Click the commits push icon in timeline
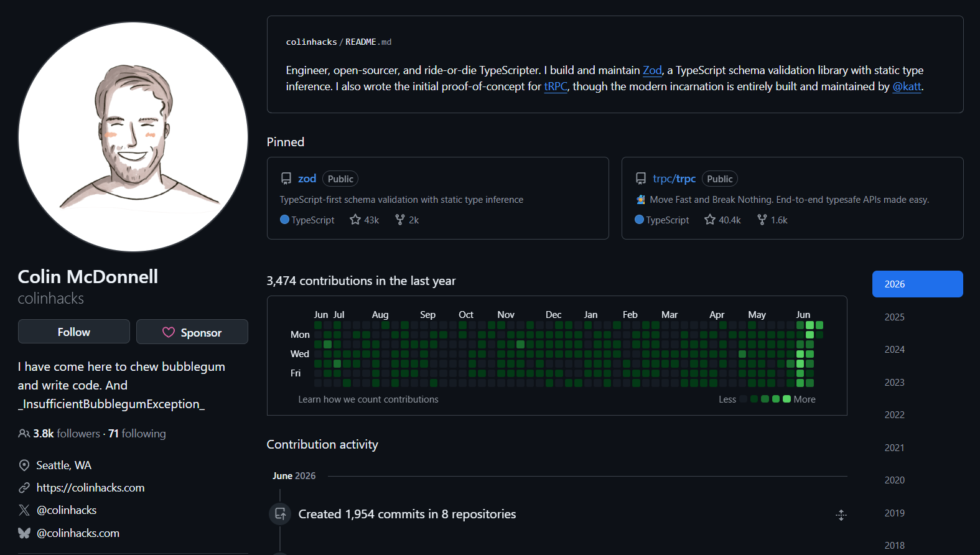Screen dimensions: 980x555 280,514
